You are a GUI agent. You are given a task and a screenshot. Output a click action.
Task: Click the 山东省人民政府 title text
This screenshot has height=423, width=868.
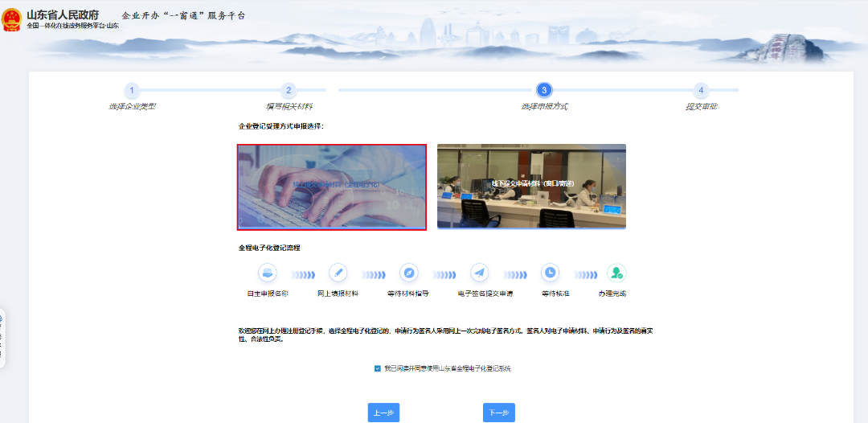point(63,14)
